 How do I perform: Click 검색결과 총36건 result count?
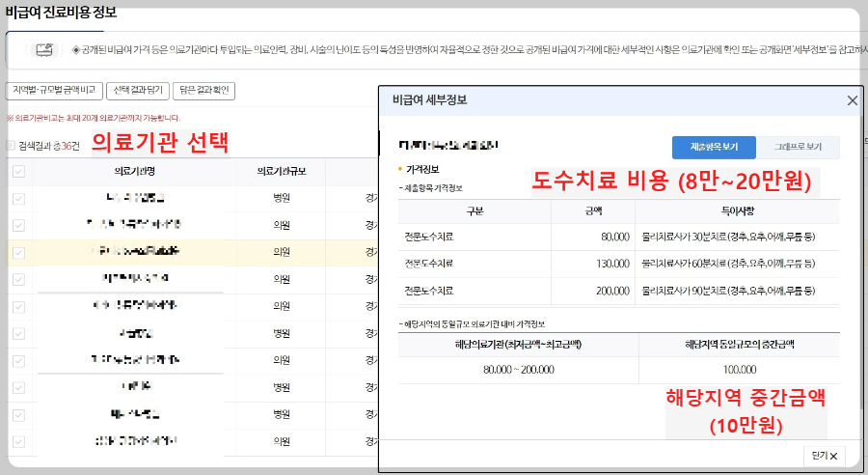coord(49,146)
